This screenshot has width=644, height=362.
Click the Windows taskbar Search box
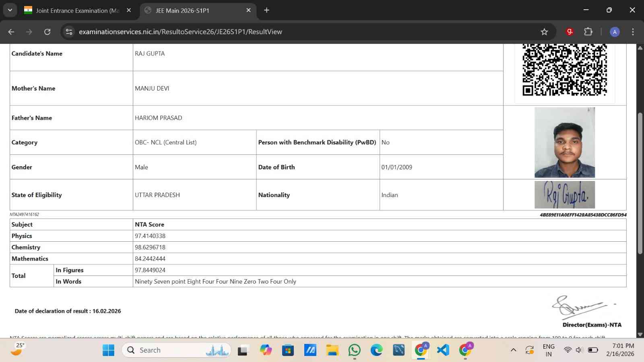click(176, 350)
